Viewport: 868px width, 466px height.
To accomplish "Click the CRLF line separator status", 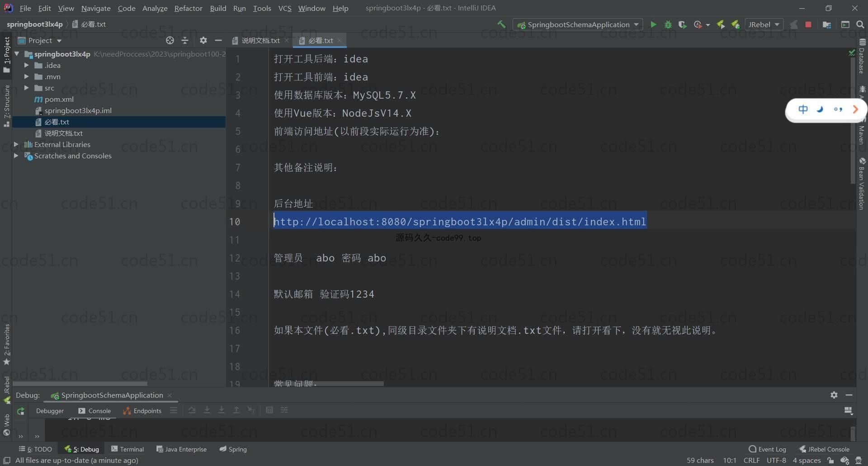I will click(751, 460).
